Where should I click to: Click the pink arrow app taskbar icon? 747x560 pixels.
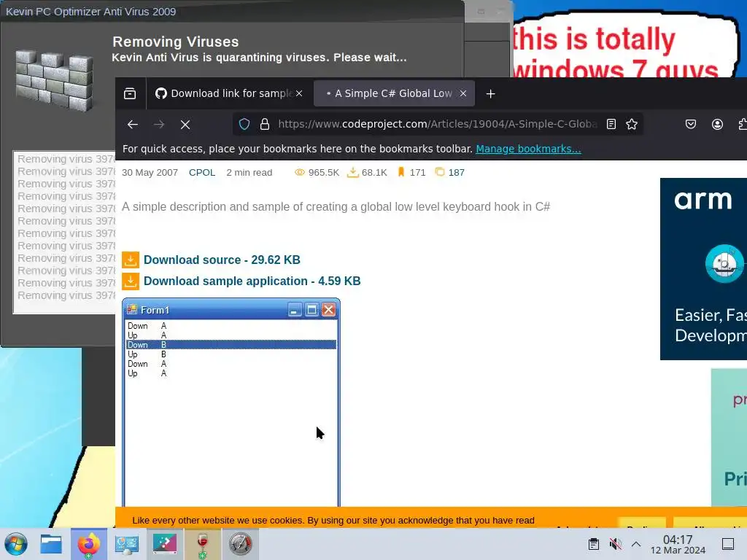165,544
